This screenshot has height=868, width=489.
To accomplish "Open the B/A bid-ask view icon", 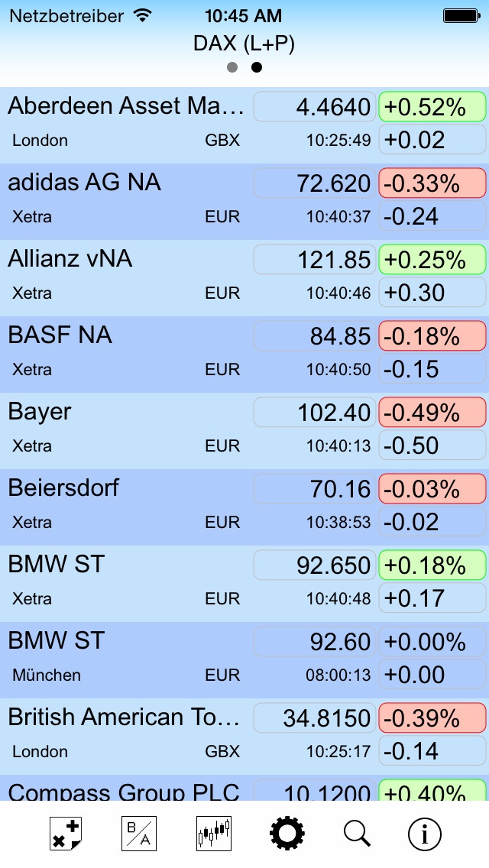I will tap(139, 833).
